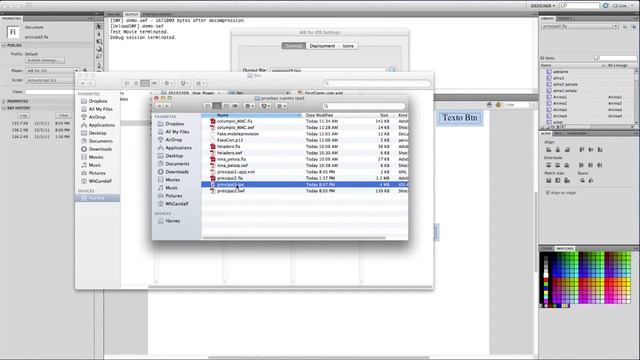Viewport: 640px width, 360px height.
Task: Click the Class input field in Properties
Action: click(50, 92)
